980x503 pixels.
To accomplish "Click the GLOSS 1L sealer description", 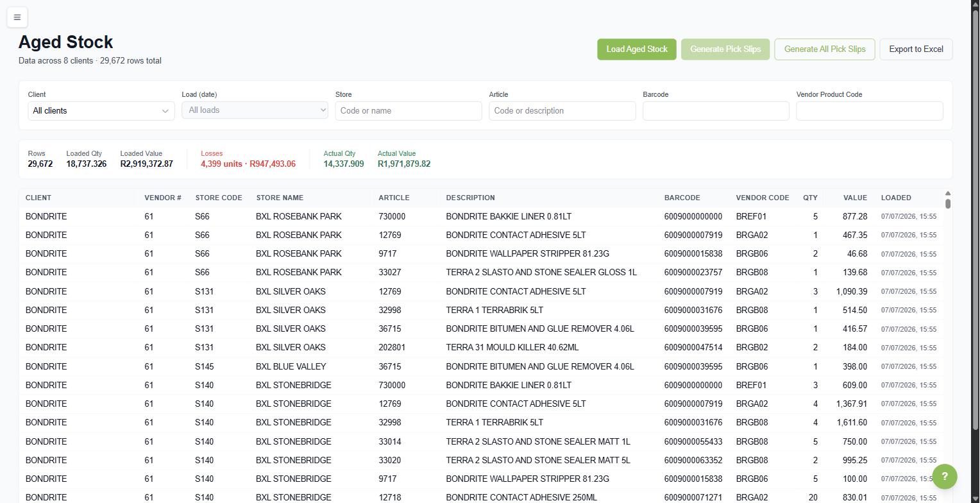I will (541, 273).
